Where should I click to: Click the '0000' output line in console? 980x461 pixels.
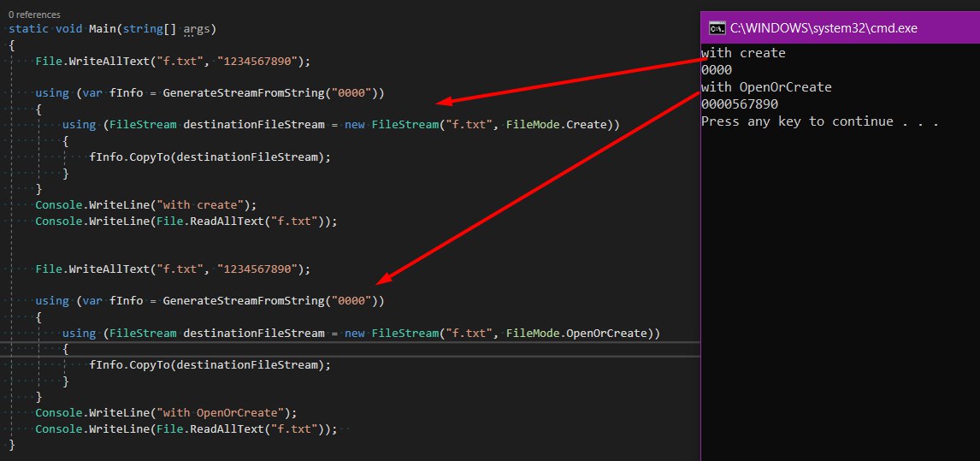717,70
